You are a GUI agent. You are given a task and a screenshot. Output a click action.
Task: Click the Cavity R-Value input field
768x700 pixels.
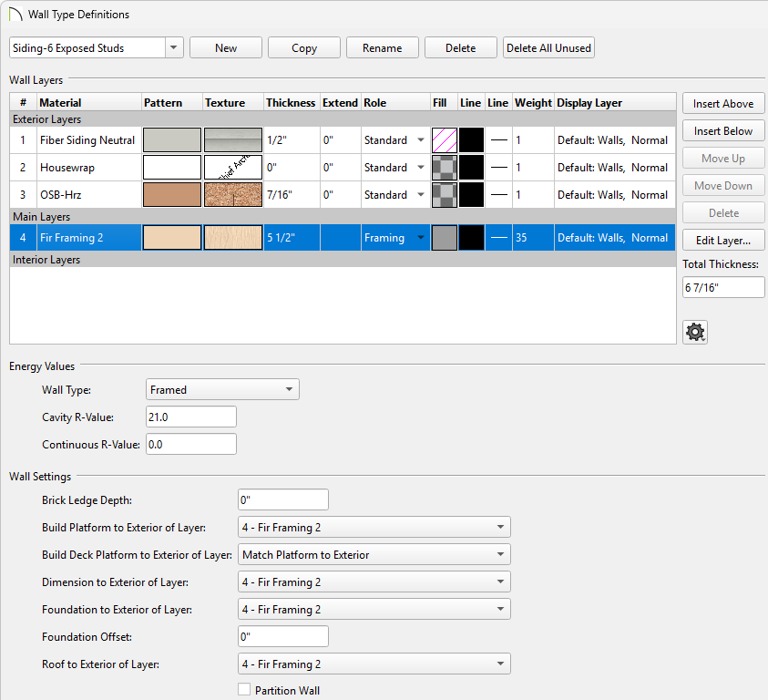191,417
